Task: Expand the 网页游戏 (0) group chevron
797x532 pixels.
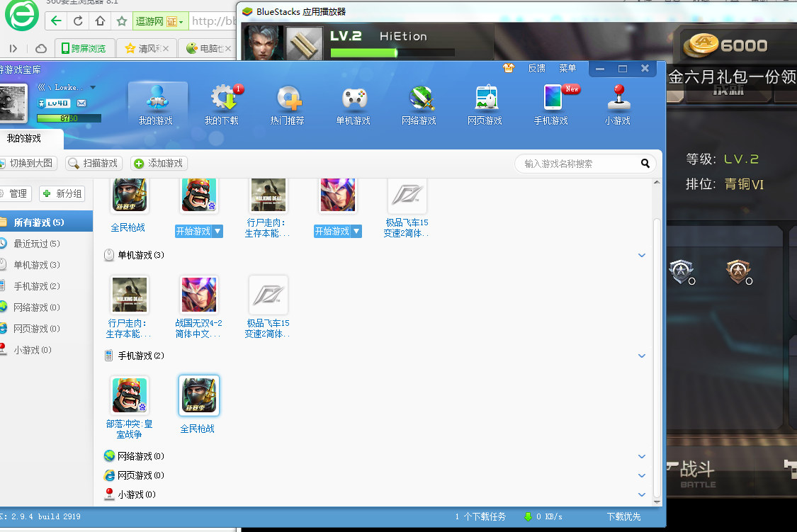Action: pos(642,475)
